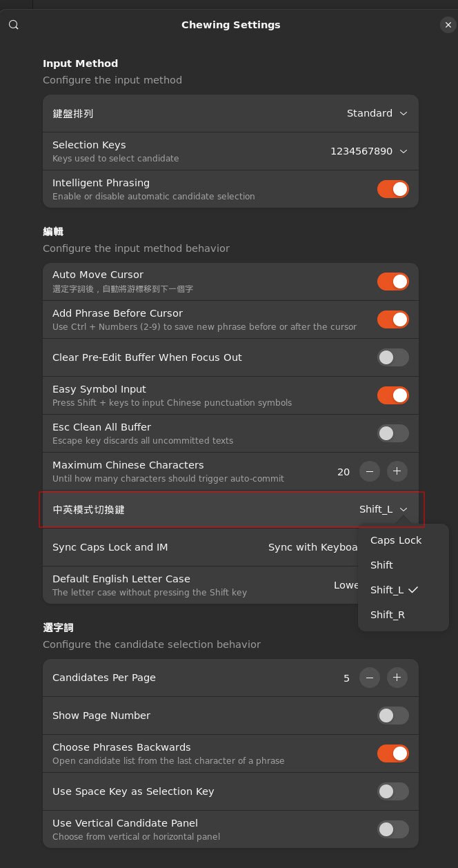The height and width of the screenshot is (868, 458).
Task: Decrease Candidates Per Page with minus
Action: [370, 678]
